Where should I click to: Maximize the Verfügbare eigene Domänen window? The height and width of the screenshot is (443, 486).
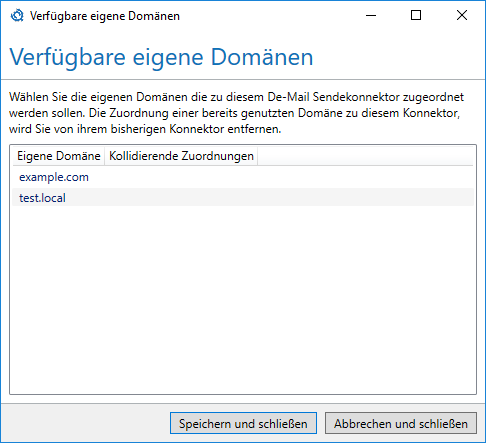click(416, 15)
